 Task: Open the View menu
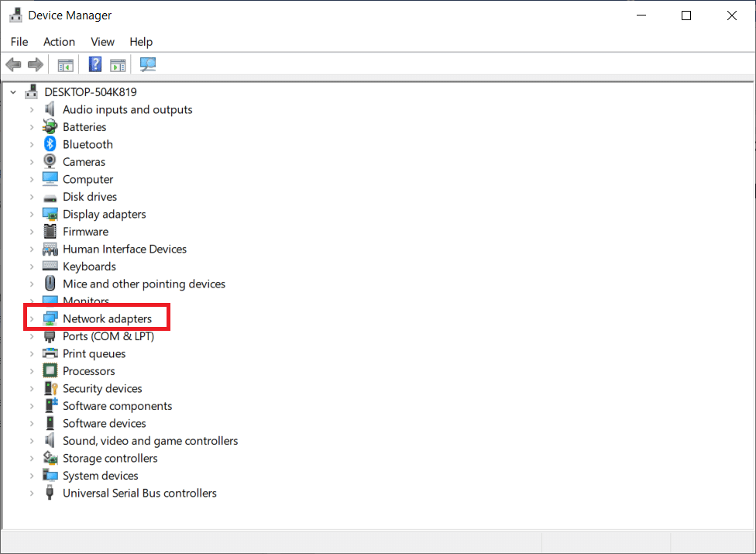(102, 42)
